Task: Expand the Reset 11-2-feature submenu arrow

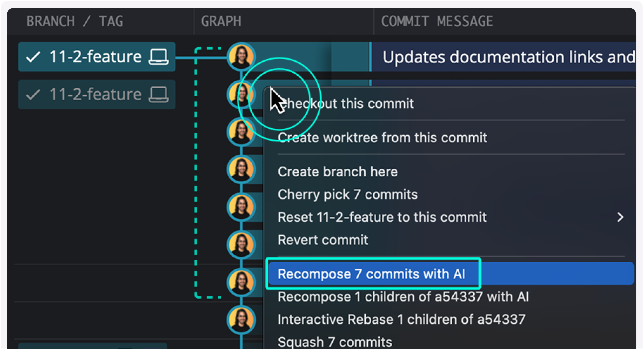Action: click(x=620, y=218)
